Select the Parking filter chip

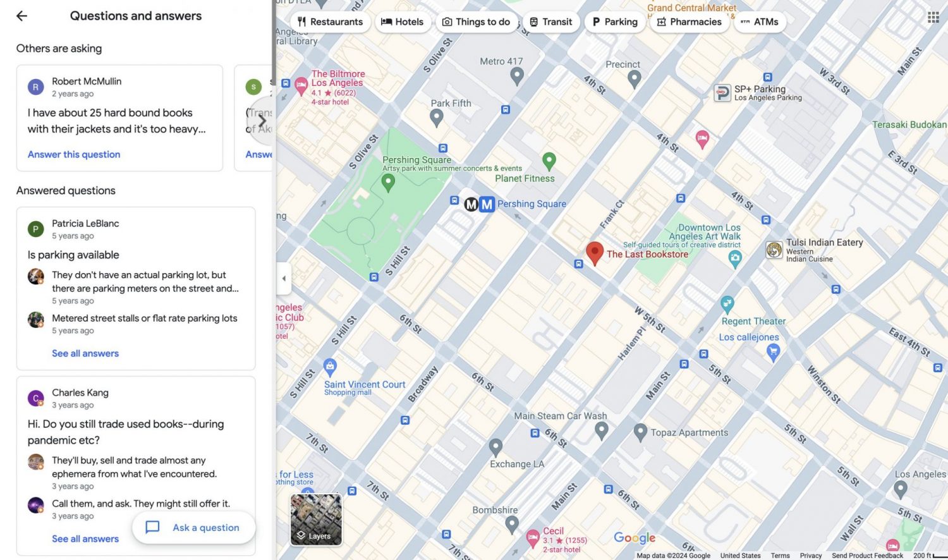615,21
